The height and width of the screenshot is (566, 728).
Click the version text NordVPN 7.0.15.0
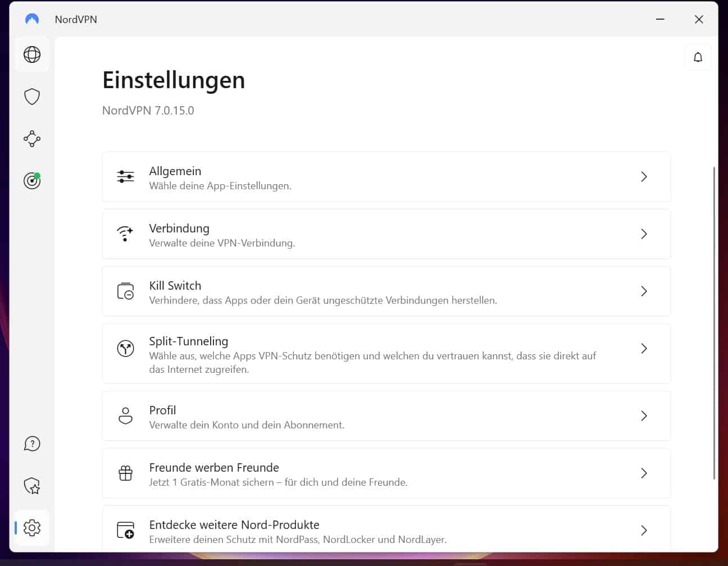148,111
